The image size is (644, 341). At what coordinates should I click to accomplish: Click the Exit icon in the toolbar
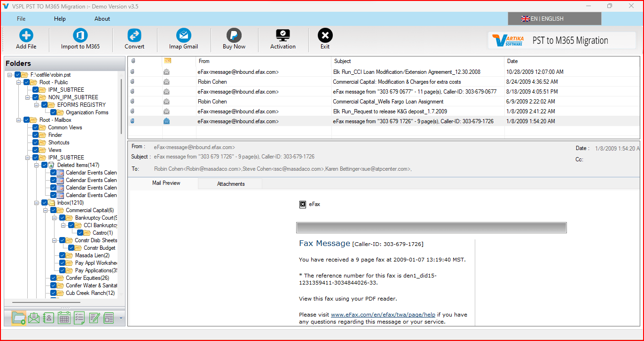[325, 35]
